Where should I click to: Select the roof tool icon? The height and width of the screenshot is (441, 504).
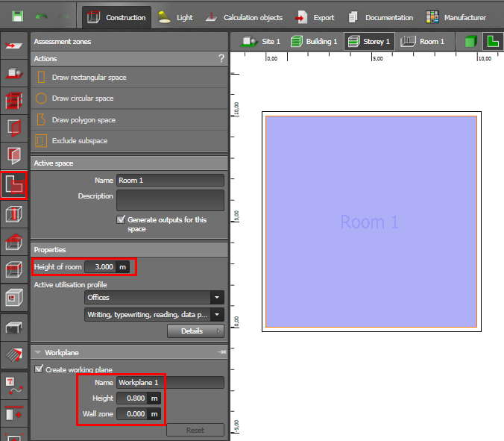(14, 242)
